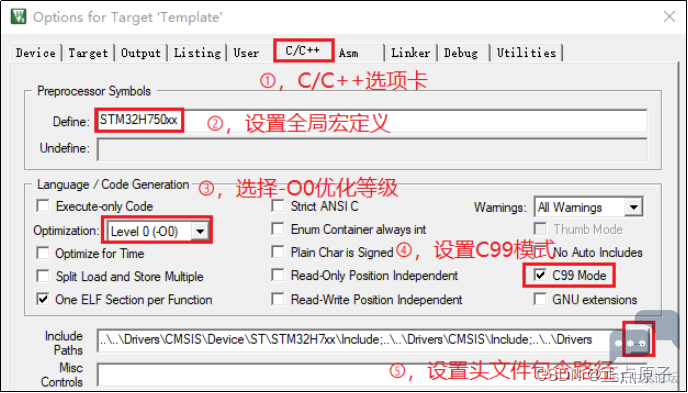Toggle Read-Only Position Independent checkbox
Screen dimensions: 688x393
[x=278, y=275]
